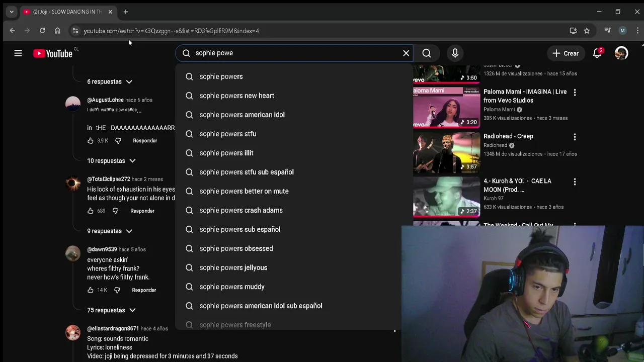The height and width of the screenshot is (362, 644).
Task: Bookmark this page with the star
Action: point(587,31)
